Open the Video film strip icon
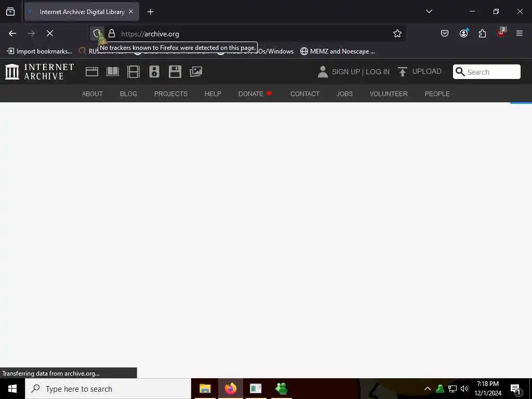This screenshot has width=532, height=399. 134,72
